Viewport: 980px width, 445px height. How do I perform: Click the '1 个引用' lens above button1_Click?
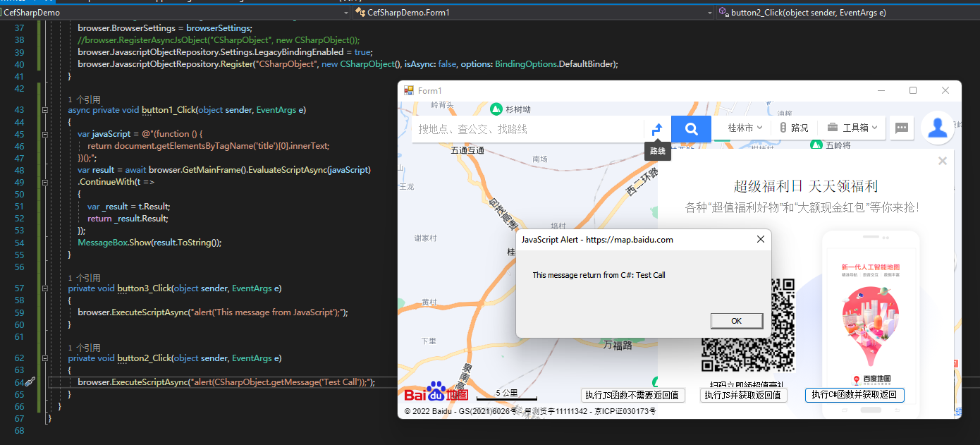click(x=85, y=99)
